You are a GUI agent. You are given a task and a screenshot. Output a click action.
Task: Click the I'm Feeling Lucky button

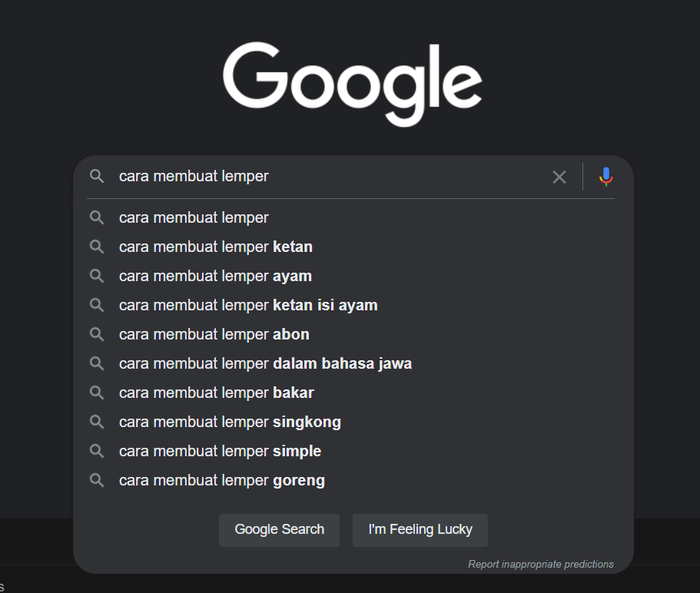click(x=420, y=530)
